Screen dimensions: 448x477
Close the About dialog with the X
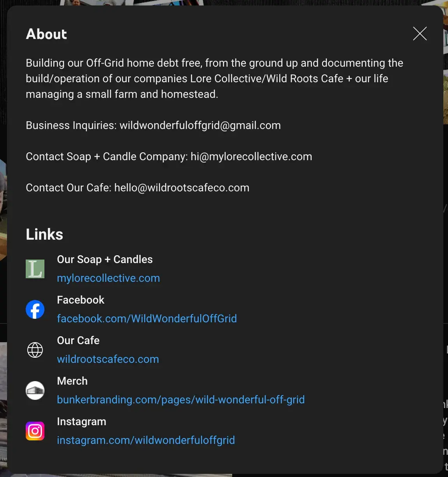coord(420,34)
